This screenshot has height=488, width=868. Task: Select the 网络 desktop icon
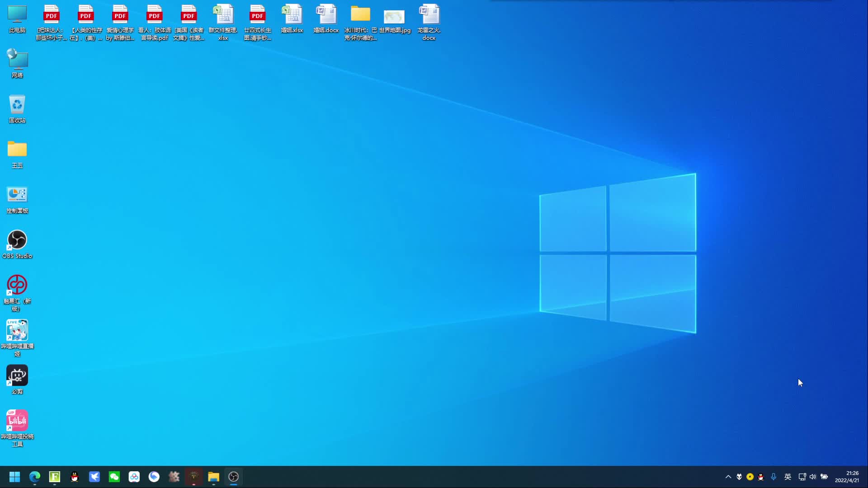pos(17,64)
